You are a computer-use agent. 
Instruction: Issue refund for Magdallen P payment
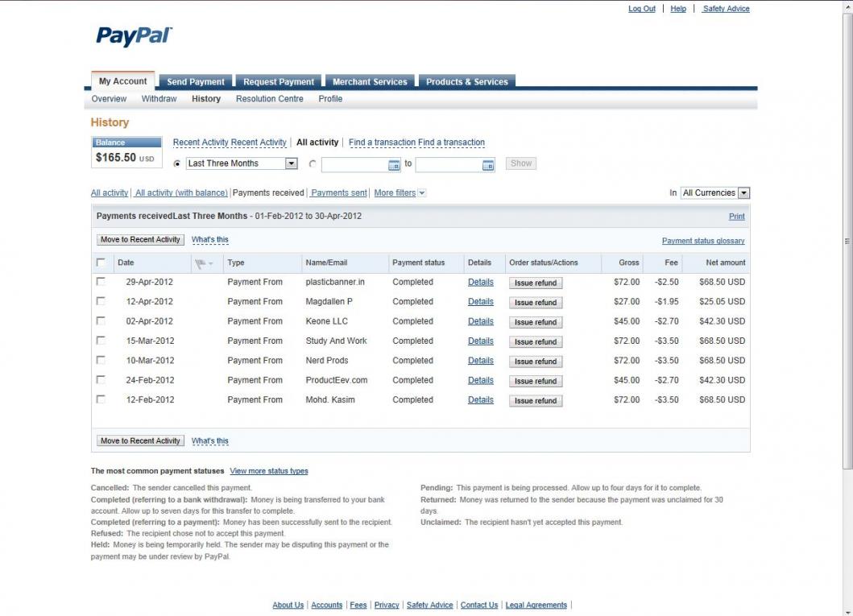pos(536,302)
